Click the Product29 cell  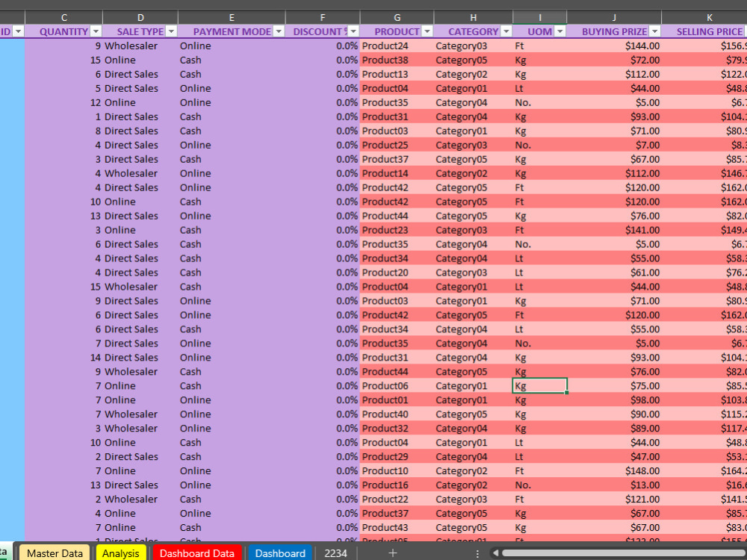click(397, 457)
